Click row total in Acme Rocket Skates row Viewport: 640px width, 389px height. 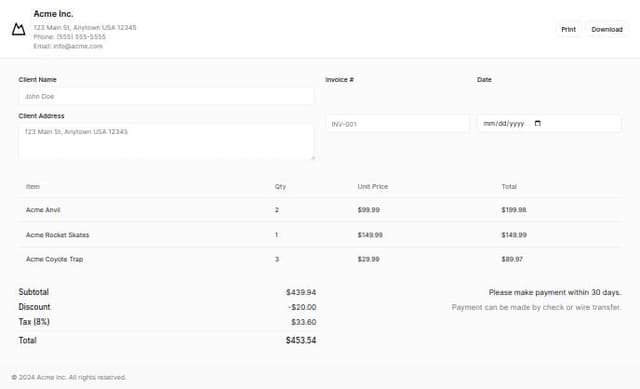coord(514,235)
